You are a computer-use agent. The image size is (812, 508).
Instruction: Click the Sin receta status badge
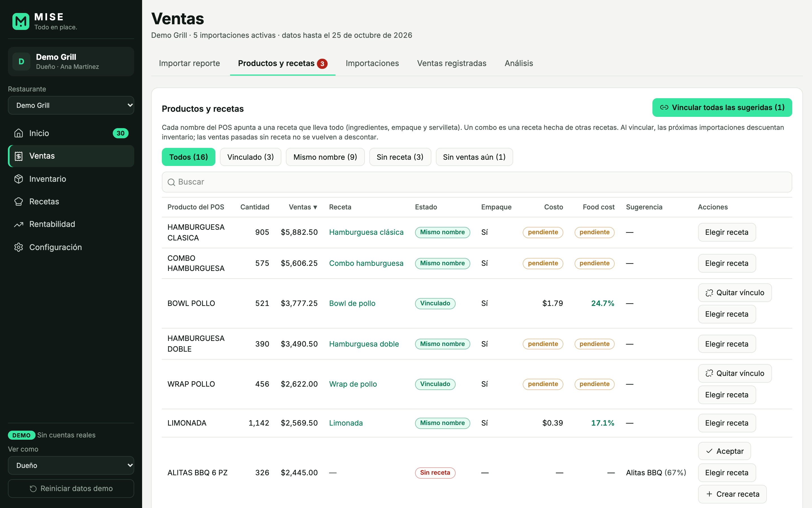tap(435, 473)
